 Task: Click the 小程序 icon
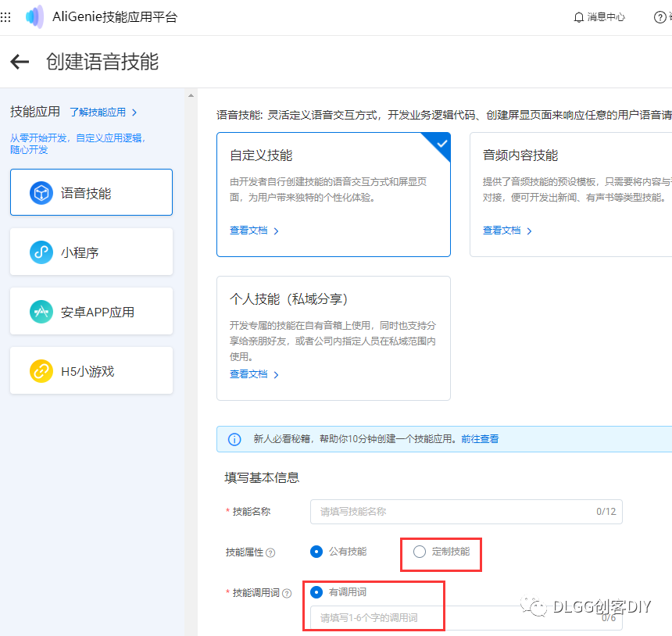tap(41, 252)
